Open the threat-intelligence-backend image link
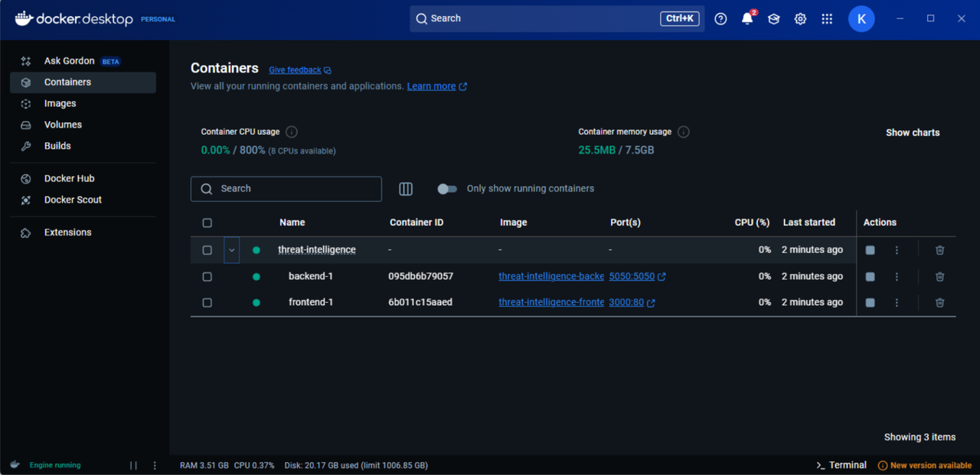This screenshot has width=980, height=475. (551, 276)
